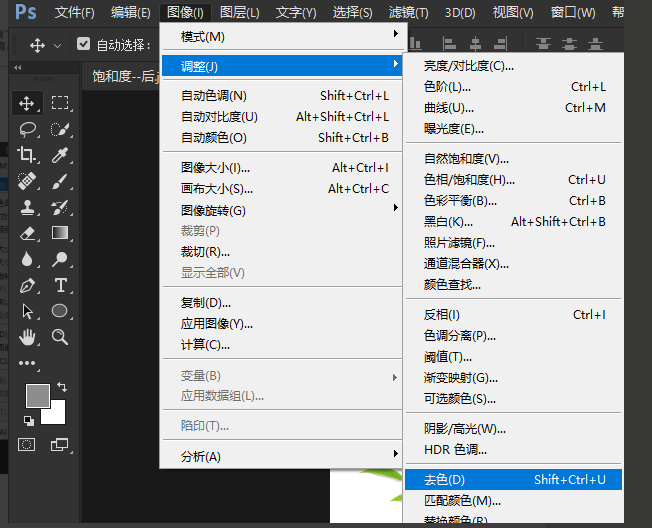Select the Path Selection arrow tool
This screenshot has width=652, height=528.
27,311
